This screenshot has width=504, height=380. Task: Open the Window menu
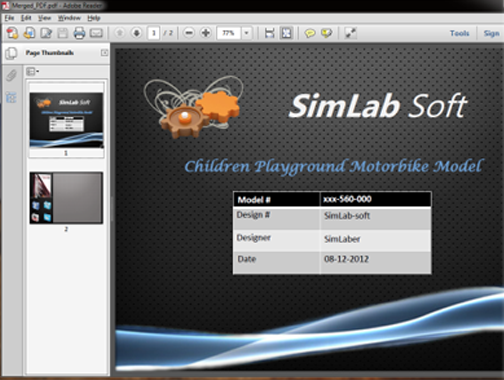(x=69, y=18)
